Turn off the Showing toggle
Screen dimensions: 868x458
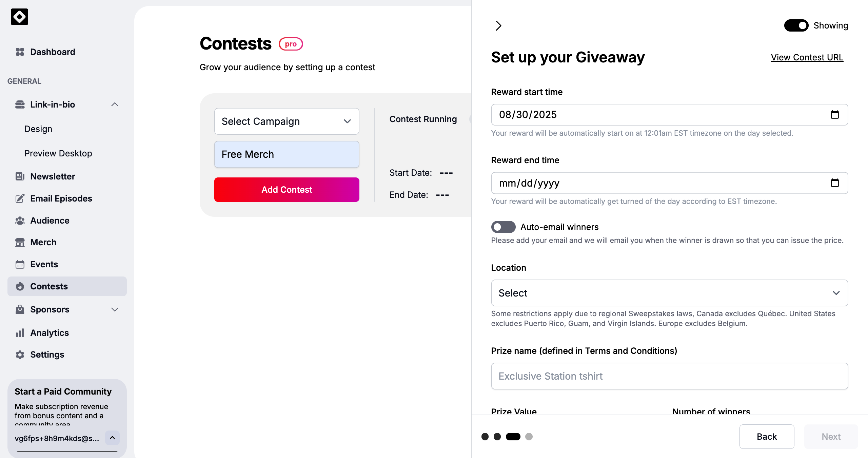click(x=796, y=25)
